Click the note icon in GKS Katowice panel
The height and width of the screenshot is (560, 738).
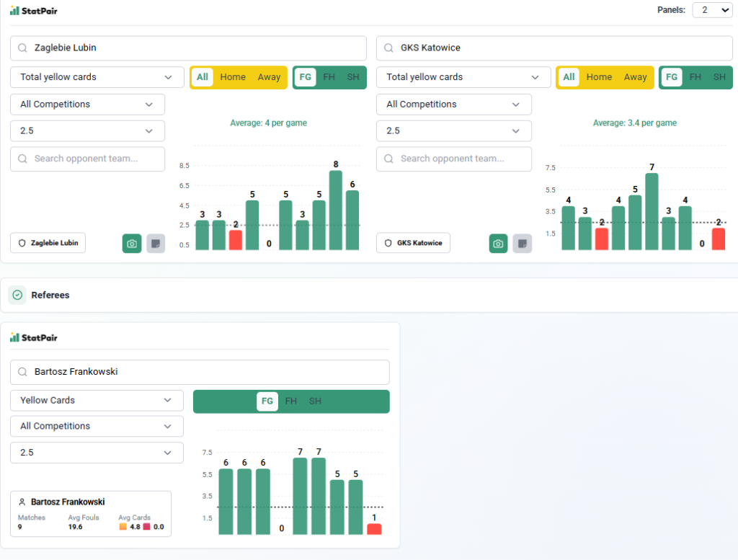[x=522, y=244]
